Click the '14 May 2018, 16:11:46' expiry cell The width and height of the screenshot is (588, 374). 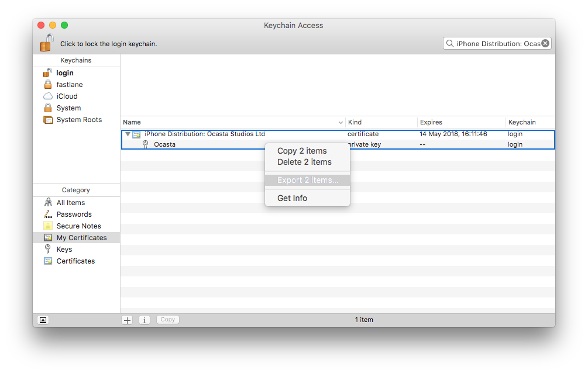click(453, 134)
